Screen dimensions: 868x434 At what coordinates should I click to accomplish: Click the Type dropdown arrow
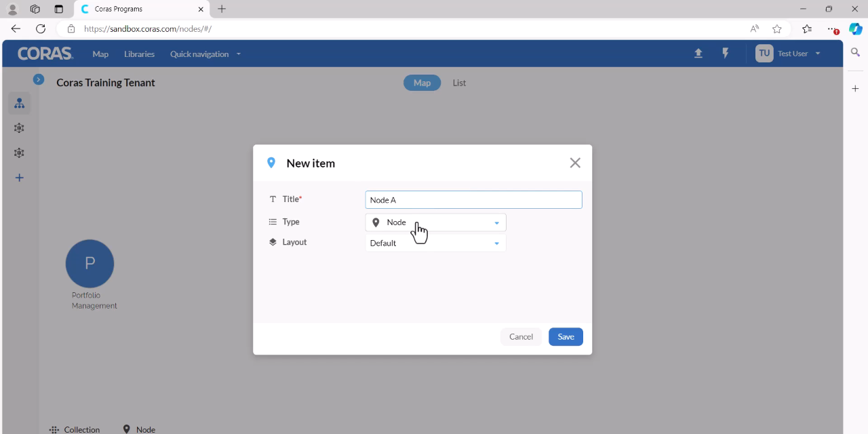pos(496,223)
